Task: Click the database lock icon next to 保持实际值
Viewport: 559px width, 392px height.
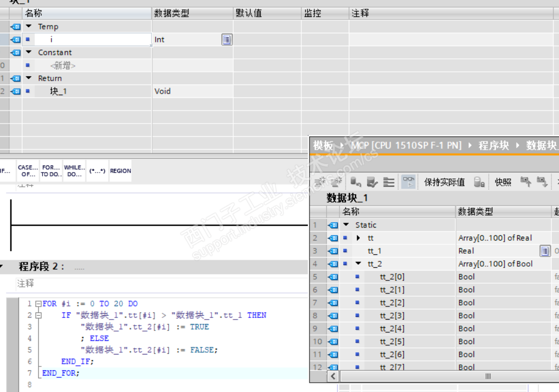Action: (x=479, y=182)
